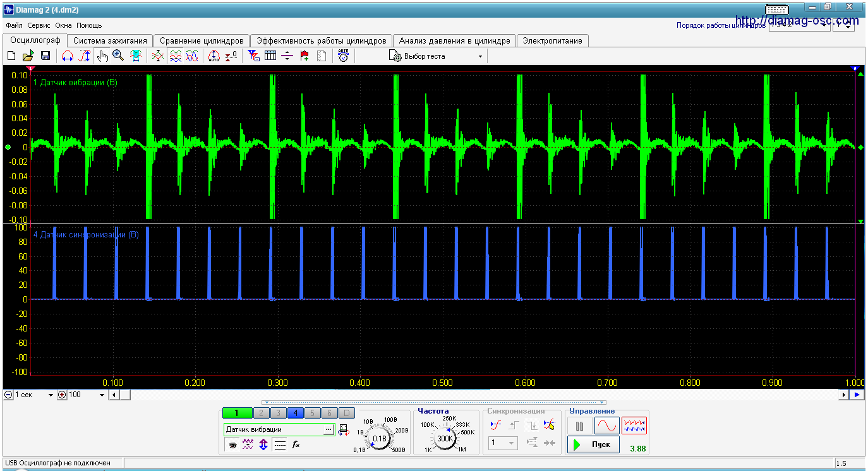Open the Выбор теста dropdown
868x471 pixels.
tap(437, 56)
